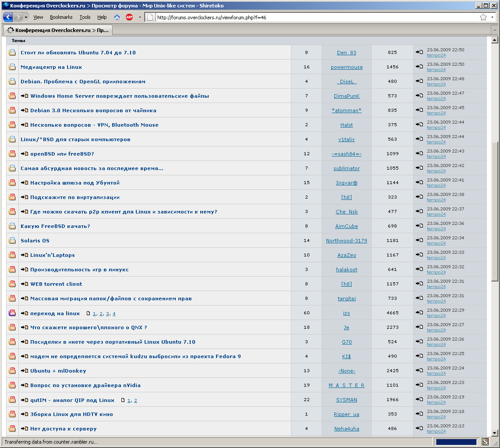The height and width of the screenshot is (448, 500).
Task: Open topic Ubuntu + mlDonkey
Action: pos(58,371)
